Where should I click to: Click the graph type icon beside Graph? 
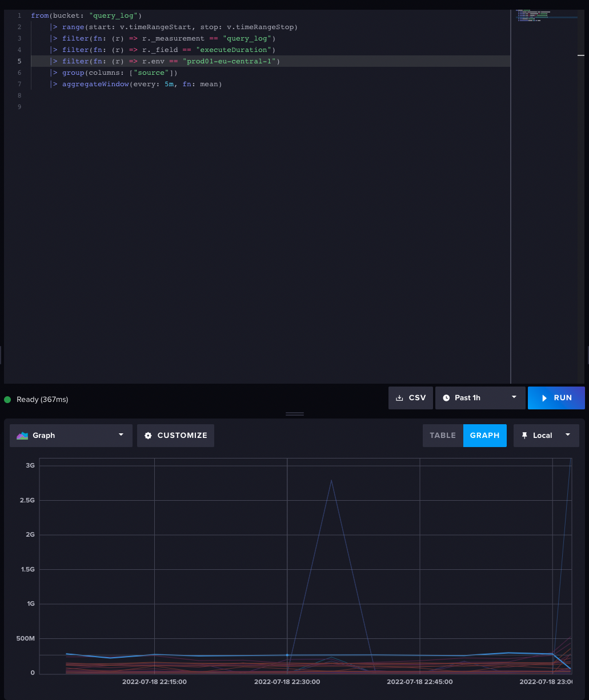[x=22, y=435]
